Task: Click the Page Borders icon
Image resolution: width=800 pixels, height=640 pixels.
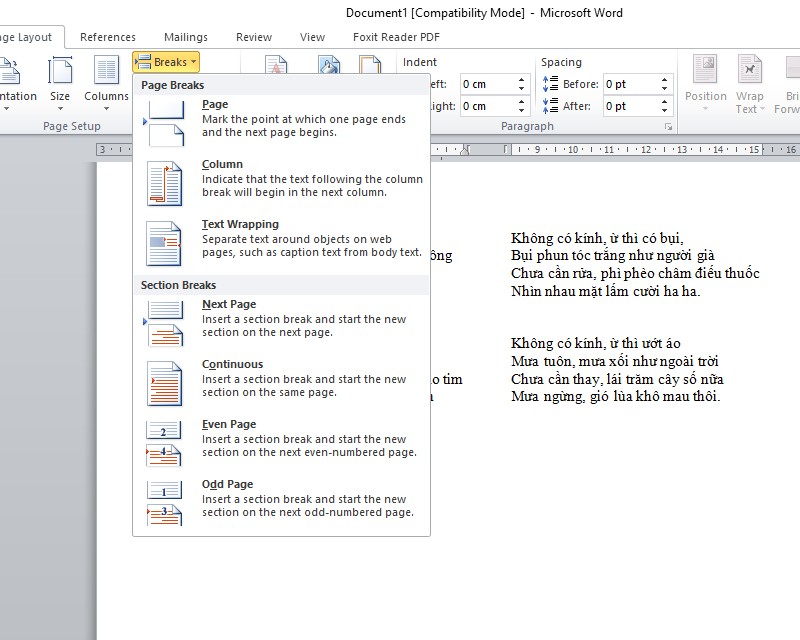Action: 370,64
